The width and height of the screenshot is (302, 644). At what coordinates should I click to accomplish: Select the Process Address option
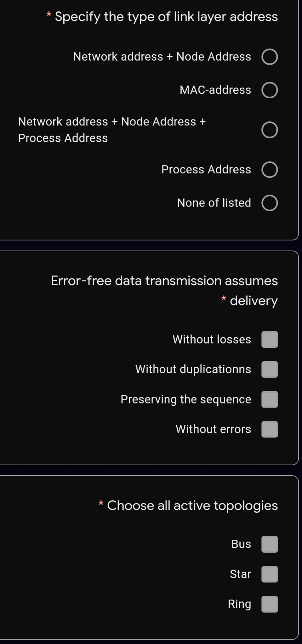point(269,169)
